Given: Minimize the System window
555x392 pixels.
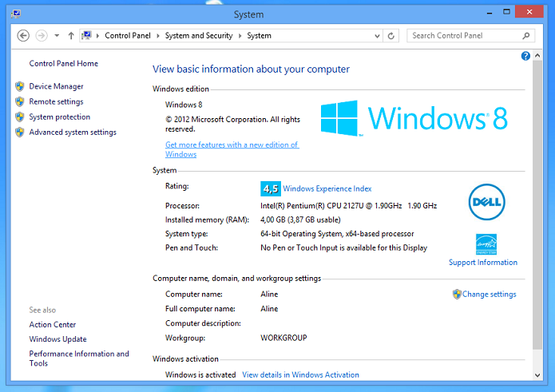Looking at the screenshot, I should pos(490,13).
